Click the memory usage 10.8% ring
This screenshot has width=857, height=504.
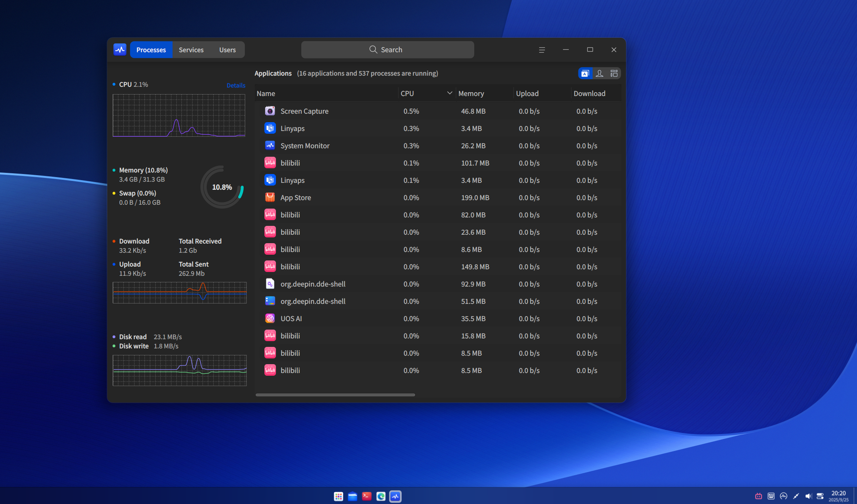click(x=222, y=187)
